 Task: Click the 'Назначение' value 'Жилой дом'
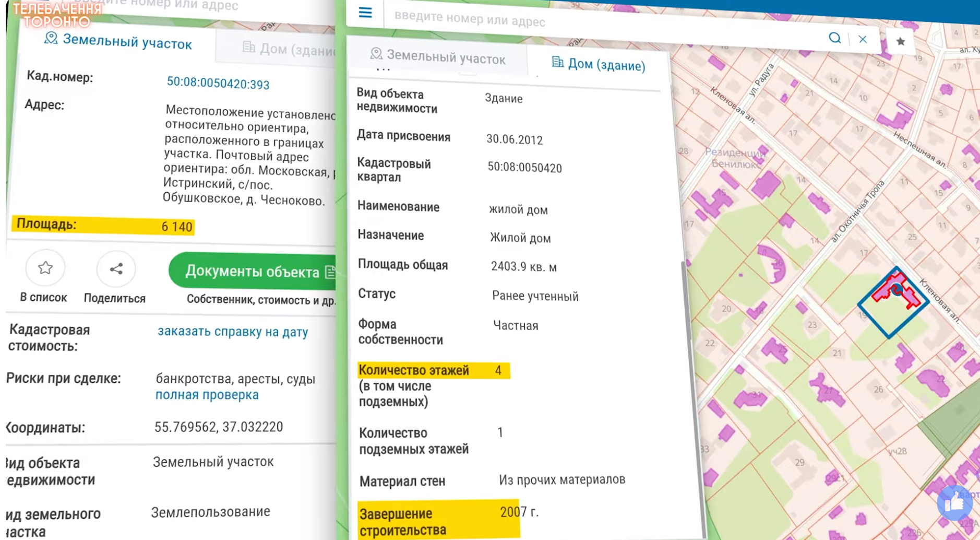pos(520,238)
